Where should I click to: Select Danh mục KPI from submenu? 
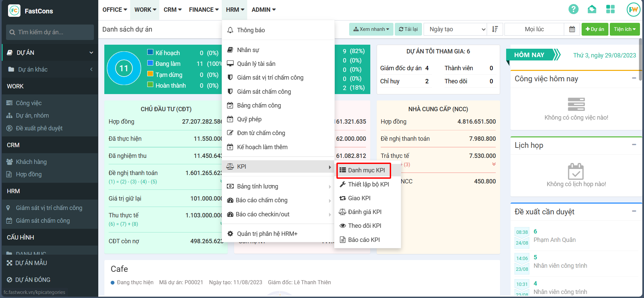coord(364,170)
